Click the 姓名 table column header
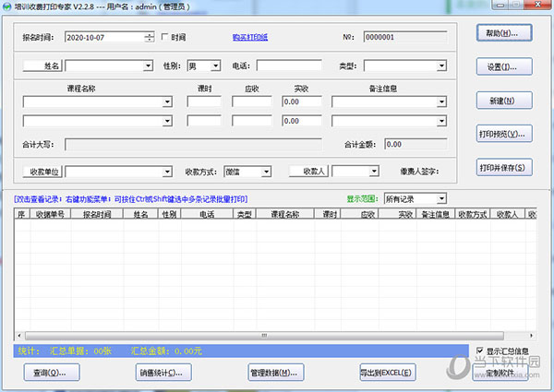This screenshot has height=392, width=554. [140, 214]
